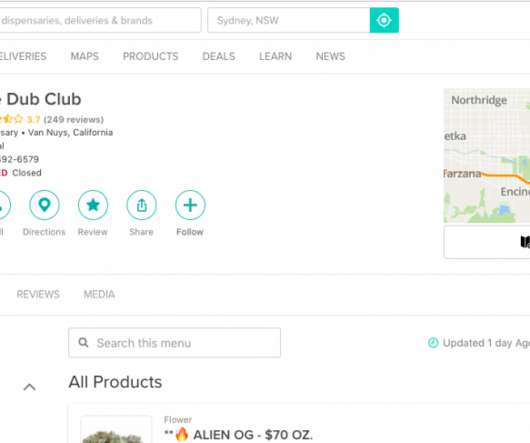Click the rating stars next to 3.7

pyautogui.click(x=11, y=119)
